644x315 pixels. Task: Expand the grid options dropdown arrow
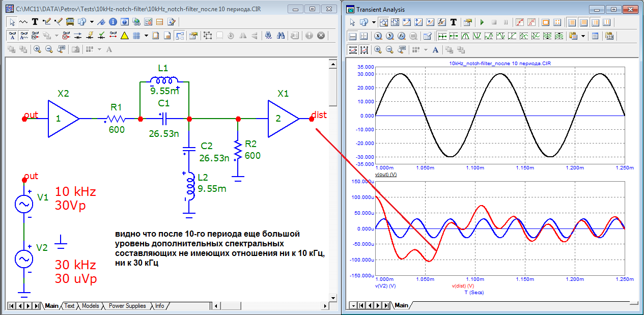tap(146, 36)
